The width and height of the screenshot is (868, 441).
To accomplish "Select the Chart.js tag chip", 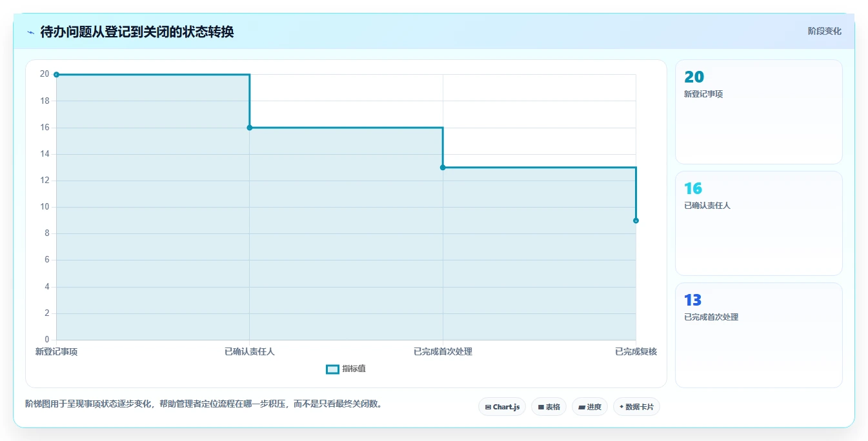I will pyautogui.click(x=502, y=407).
